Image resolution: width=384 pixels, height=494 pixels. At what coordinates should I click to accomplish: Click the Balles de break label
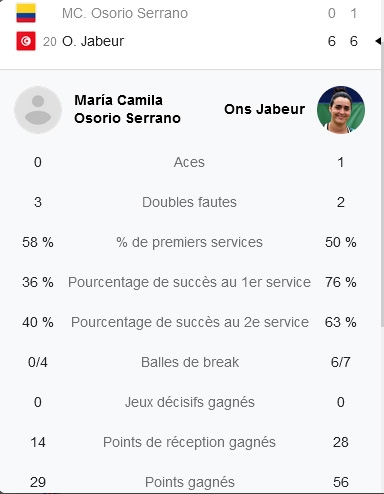coord(190,362)
